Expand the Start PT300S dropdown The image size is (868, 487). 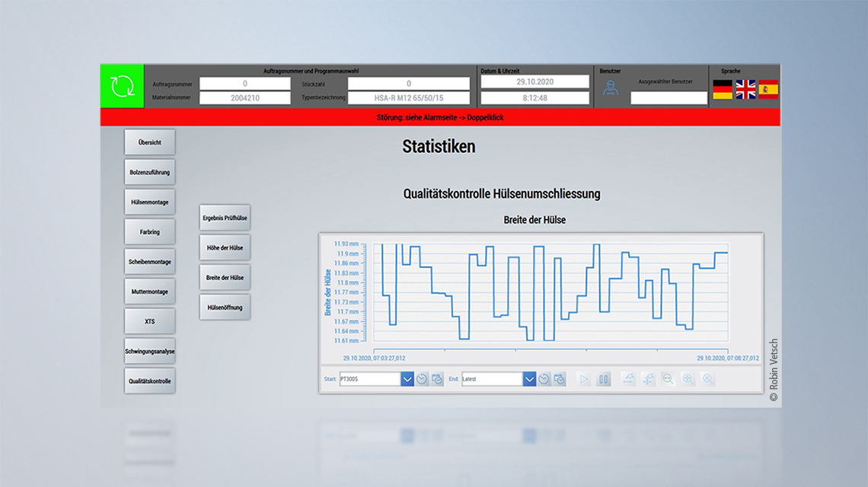click(407, 379)
